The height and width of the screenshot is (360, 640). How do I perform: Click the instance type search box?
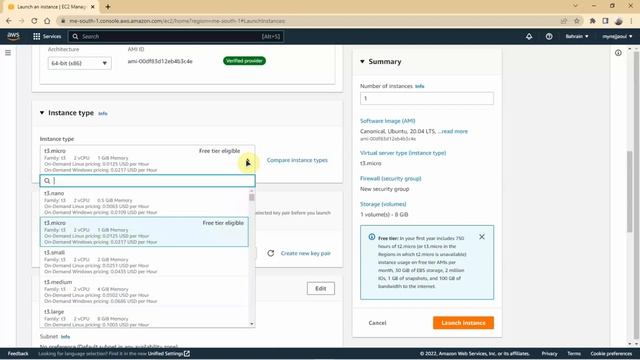point(147,180)
